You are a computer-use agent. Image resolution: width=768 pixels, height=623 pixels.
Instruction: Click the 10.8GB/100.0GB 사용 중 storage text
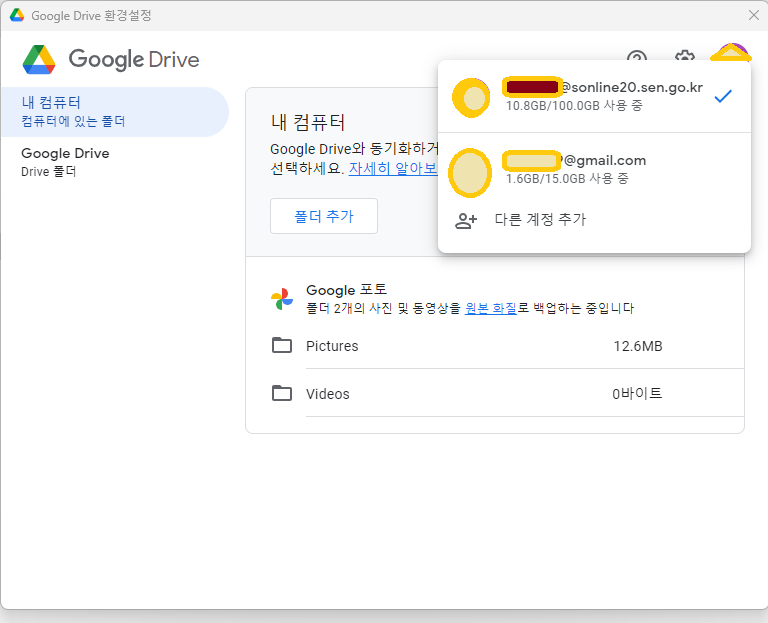click(574, 105)
